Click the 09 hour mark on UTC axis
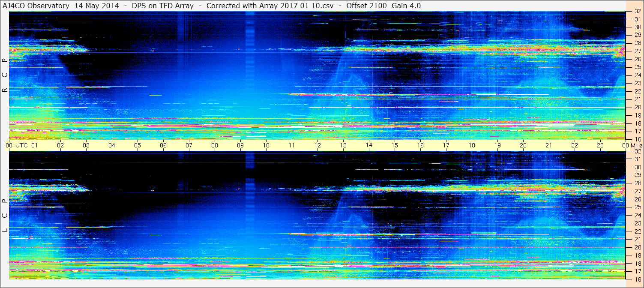644x288 pixels. click(x=240, y=145)
